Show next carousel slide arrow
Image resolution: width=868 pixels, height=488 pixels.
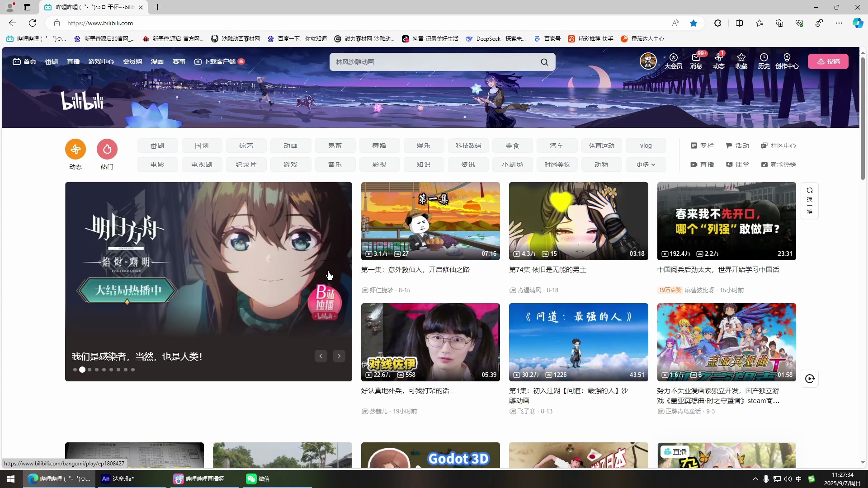point(339,356)
